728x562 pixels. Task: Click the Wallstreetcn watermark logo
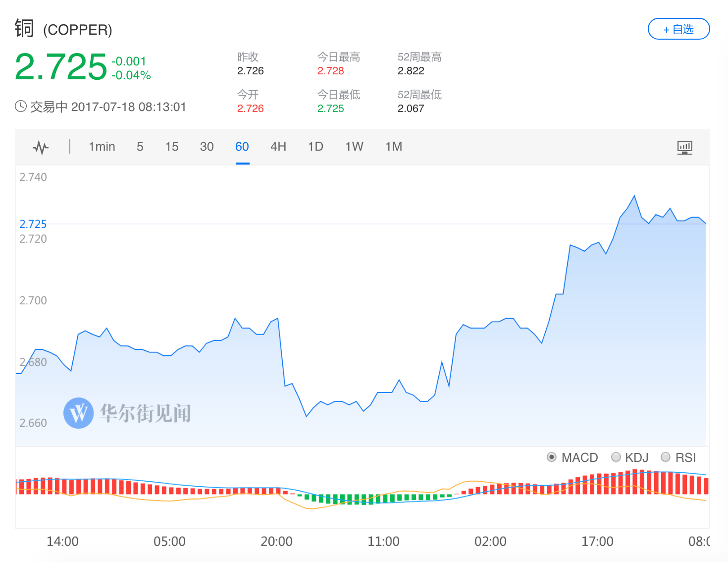tap(79, 413)
